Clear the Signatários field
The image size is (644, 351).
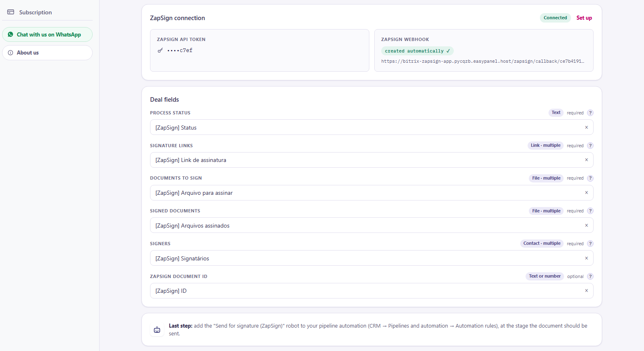(x=587, y=258)
